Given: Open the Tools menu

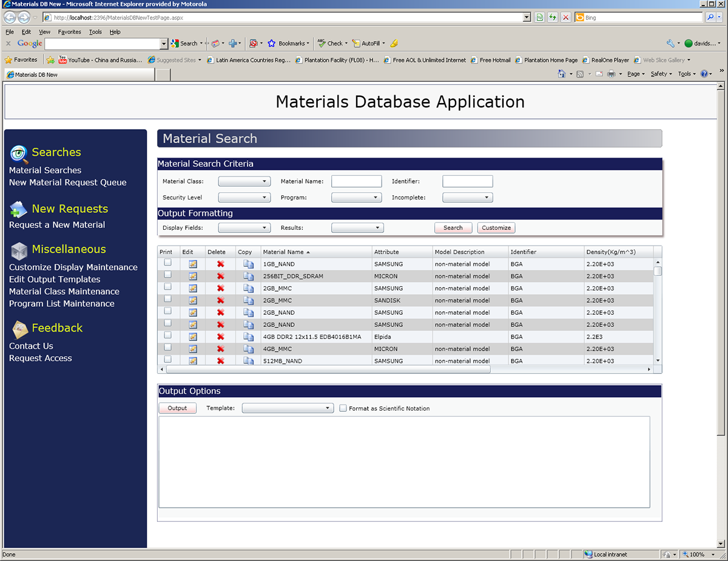Looking at the screenshot, I should click(95, 32).
